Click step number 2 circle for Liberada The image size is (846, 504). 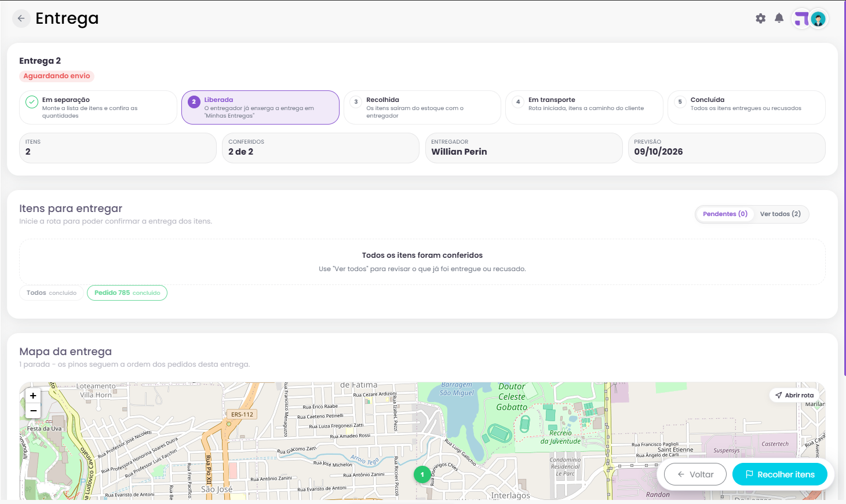click(194, 102)
